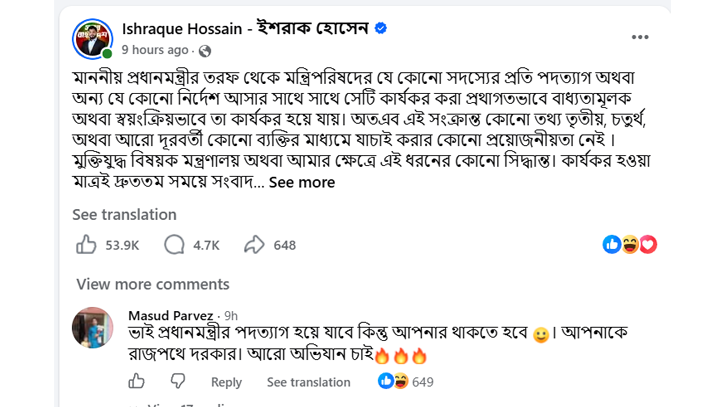The image size is (725, 407).
Task: Open the Ishraque Hossain page name link
Action: coord(245,29)
